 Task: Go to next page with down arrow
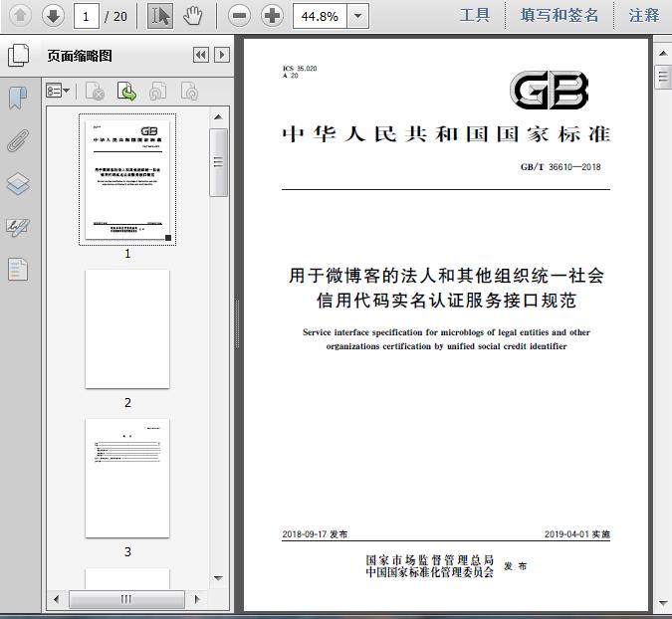(53, 16)
